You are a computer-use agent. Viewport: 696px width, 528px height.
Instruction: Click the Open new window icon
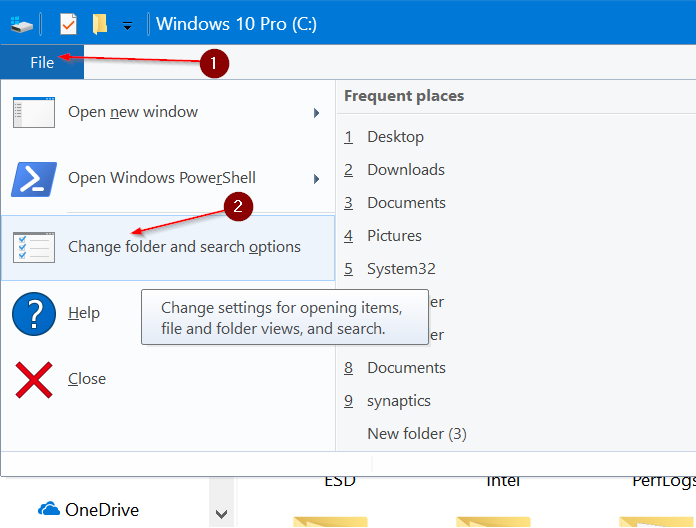[34, 112]
